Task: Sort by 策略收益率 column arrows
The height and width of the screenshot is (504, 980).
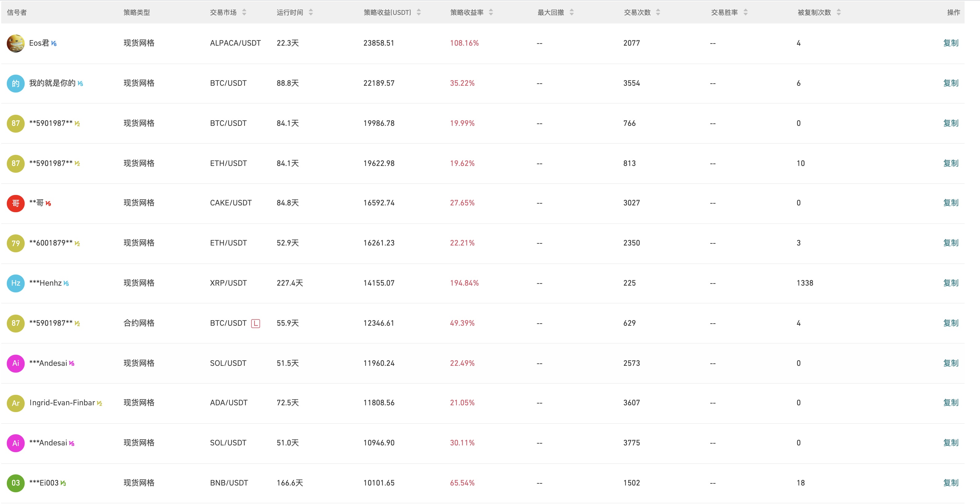Action: (x=491, y=12)
